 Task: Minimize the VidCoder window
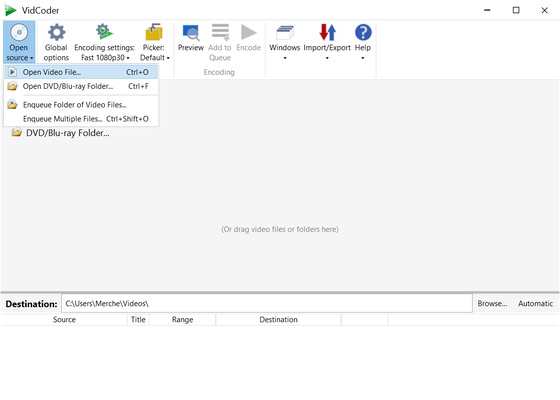click(x=487, y=10)
